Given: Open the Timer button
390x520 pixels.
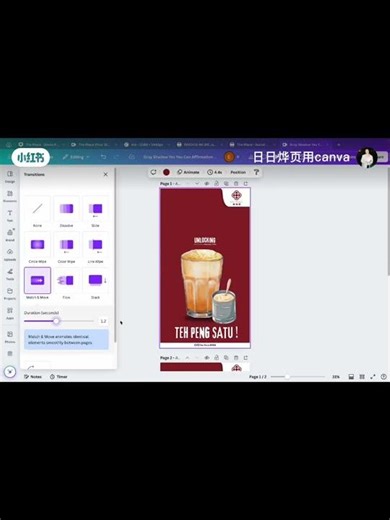Looking at the screenshot, I should pyautogui.click(x=59, y=377).
